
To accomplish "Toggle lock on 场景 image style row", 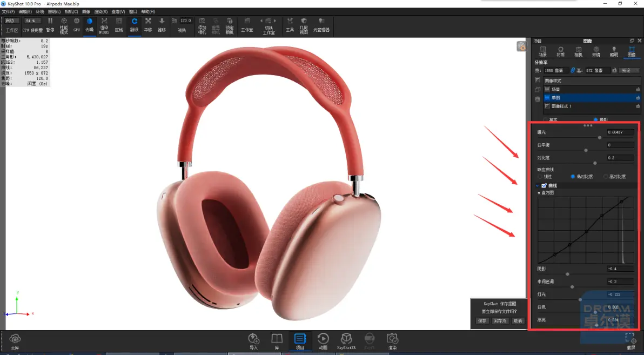I will [x=638, y=89].
